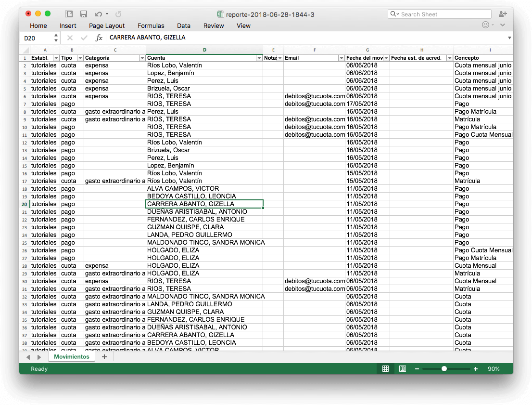The width and height of the screenshot is (532, 405).
Task: Click the Name Box showing D20
Action: click(x=36, y=38)
